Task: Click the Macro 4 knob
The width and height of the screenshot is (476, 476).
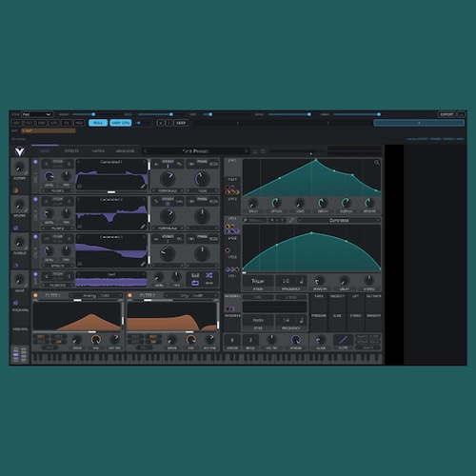Action: click(x=20, y=280)
